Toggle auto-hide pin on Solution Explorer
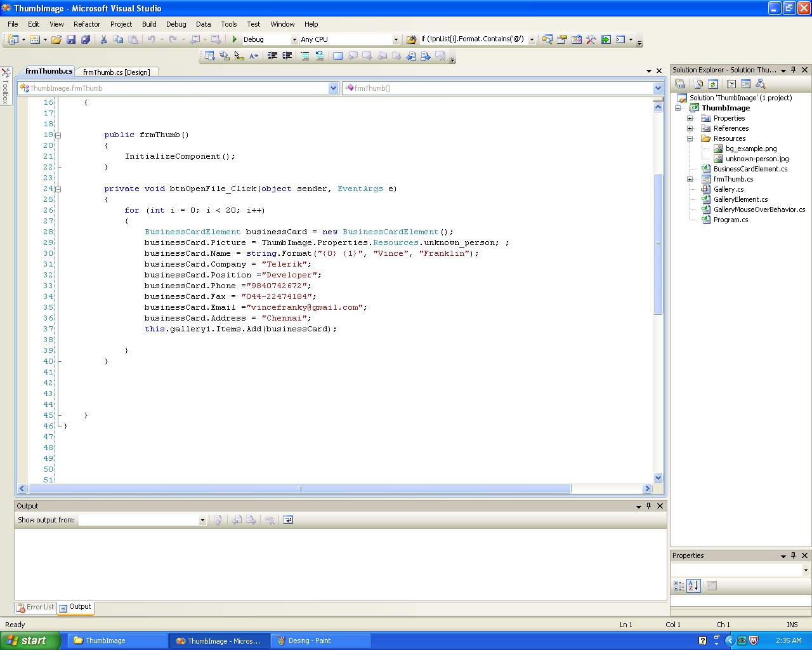 point(793,70)
